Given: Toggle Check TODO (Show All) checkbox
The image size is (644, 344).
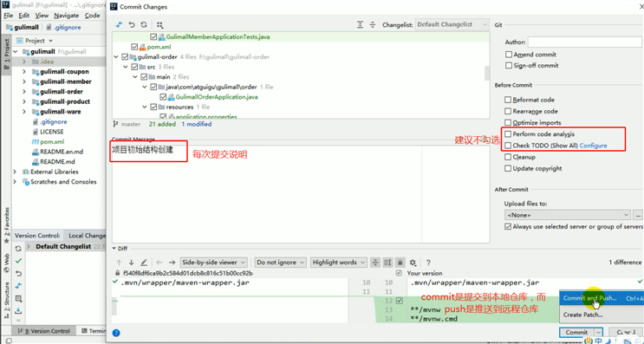Looking at the screenshot, I should [508, 146].
